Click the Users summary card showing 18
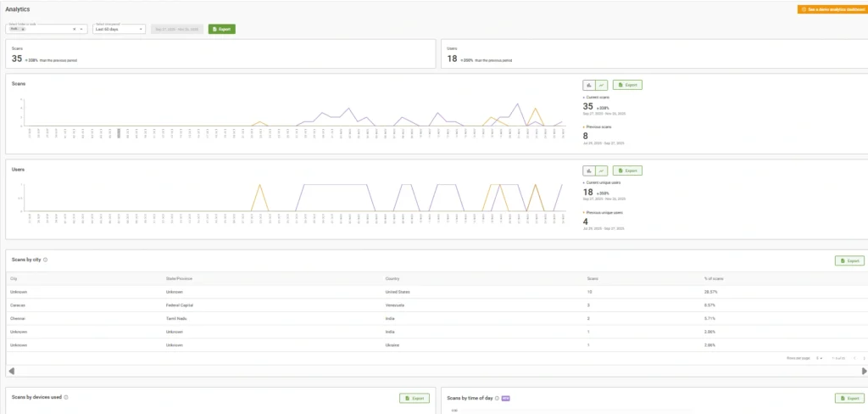868x414 pixels. pyautogui.click(x=654, y=53)
